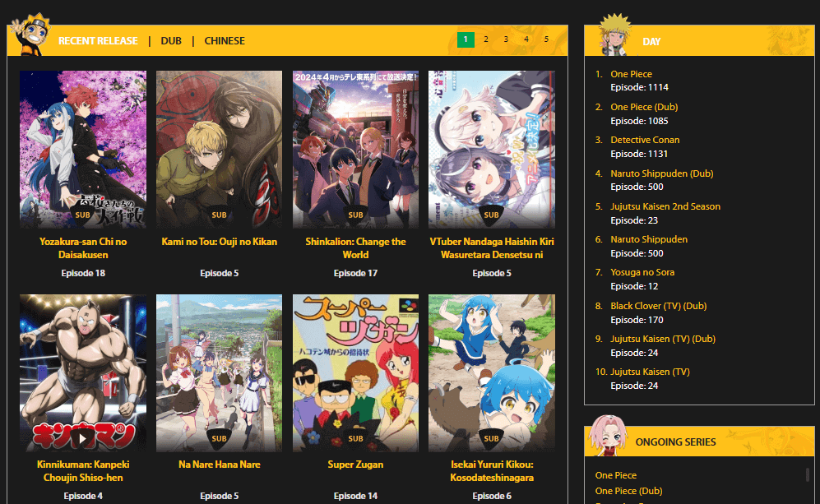
Task: Select page 1 of recent releases
Action: coord(466,39)
